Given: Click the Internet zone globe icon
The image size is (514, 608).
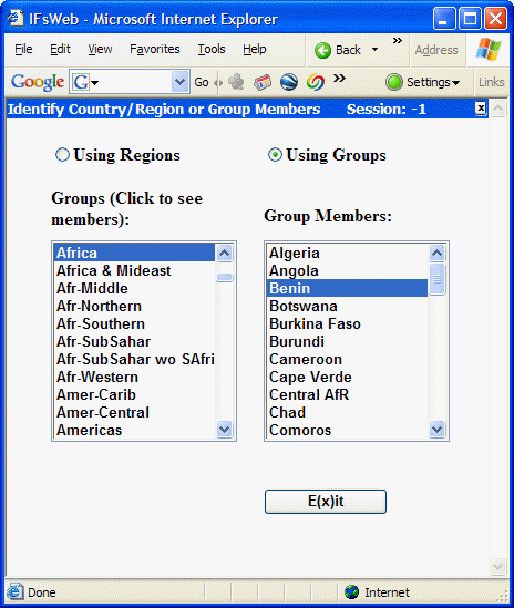Looking at the screenshot, I should (x=352, y=592).
